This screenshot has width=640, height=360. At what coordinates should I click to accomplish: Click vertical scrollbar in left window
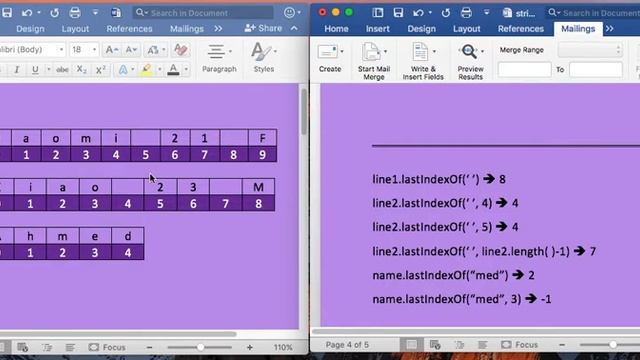click(x=304, y=112)
